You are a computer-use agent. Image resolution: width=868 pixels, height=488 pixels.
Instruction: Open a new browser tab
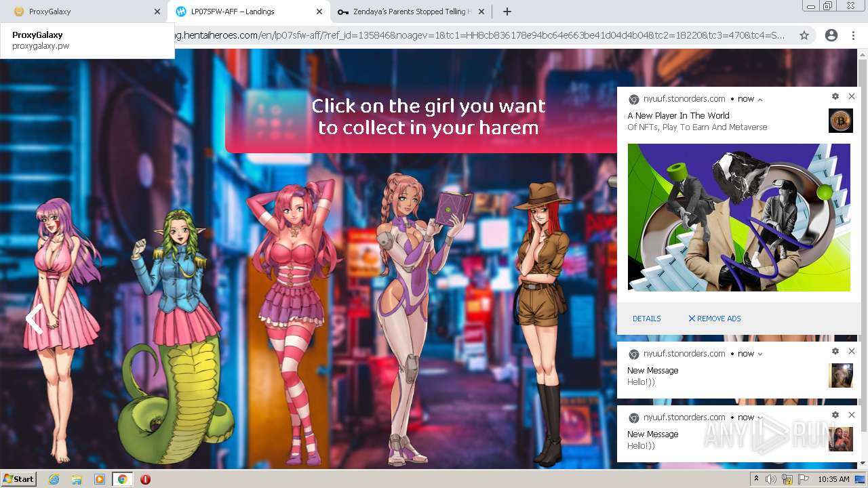coord(507,12)
